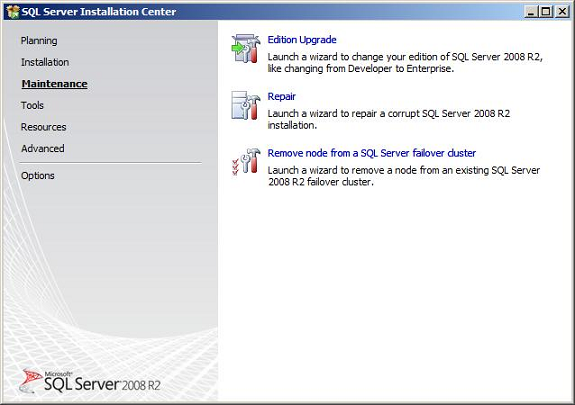This screenshot has height=405, width=575.
Task: Launch the Edition Upgrade link
Action: 302,40
